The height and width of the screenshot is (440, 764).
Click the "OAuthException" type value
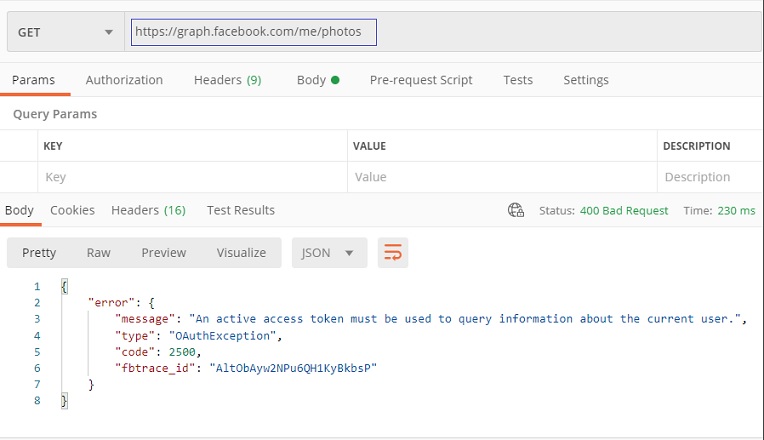222,336
